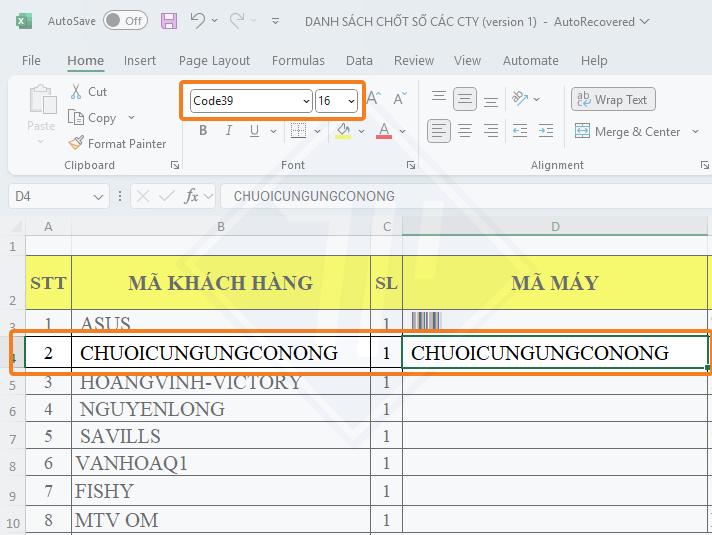Click the Cut scissors icon
The height and width of the screenshot is (535, 712).
pyautogui.click(x=77, y=92)
